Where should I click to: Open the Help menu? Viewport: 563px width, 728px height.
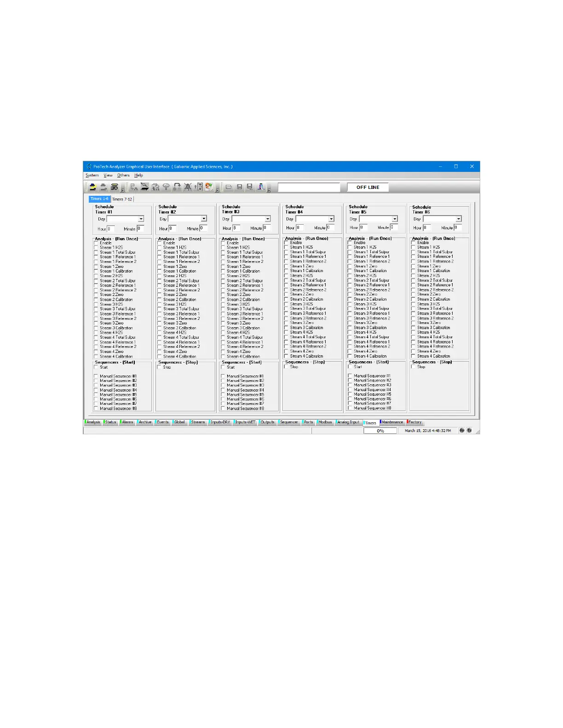point(138,175)
